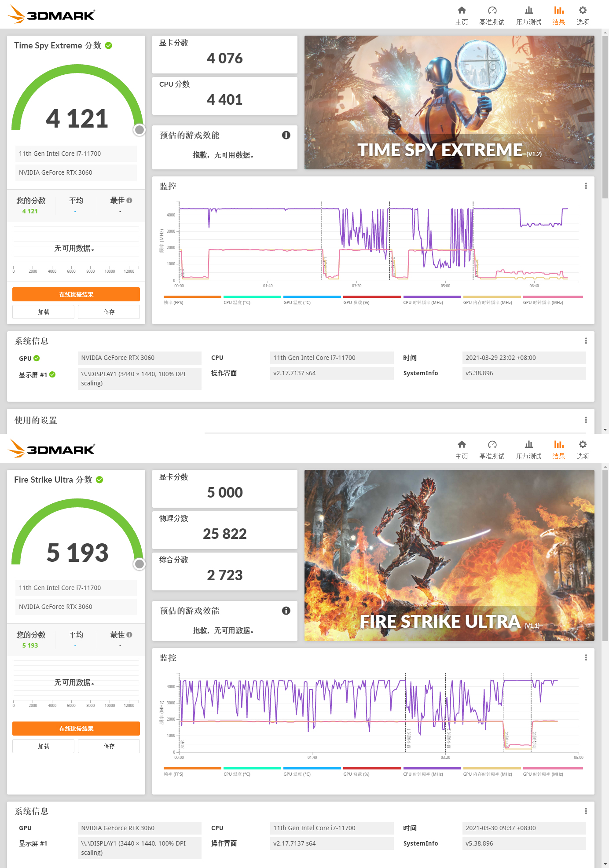Screen dimensions: 609x868
Task: Toggle GPU 内存时钟频率 legend in Fire Strike Ultra chart
Action: [x=492, y=772]
